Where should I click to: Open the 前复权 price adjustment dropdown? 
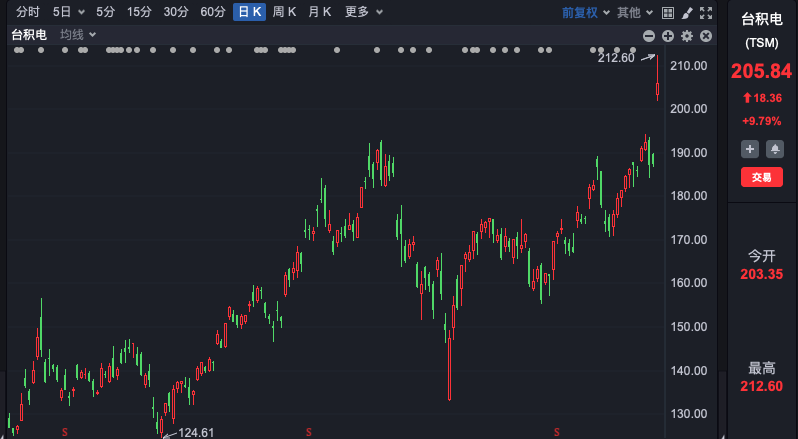point(585,13)
